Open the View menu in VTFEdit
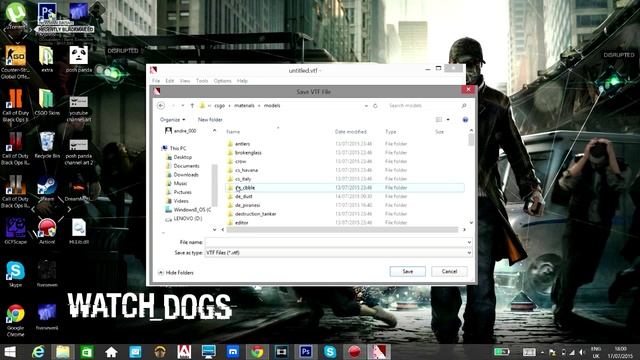This screenshot has width=640, height=360. [x=185, y=81]
